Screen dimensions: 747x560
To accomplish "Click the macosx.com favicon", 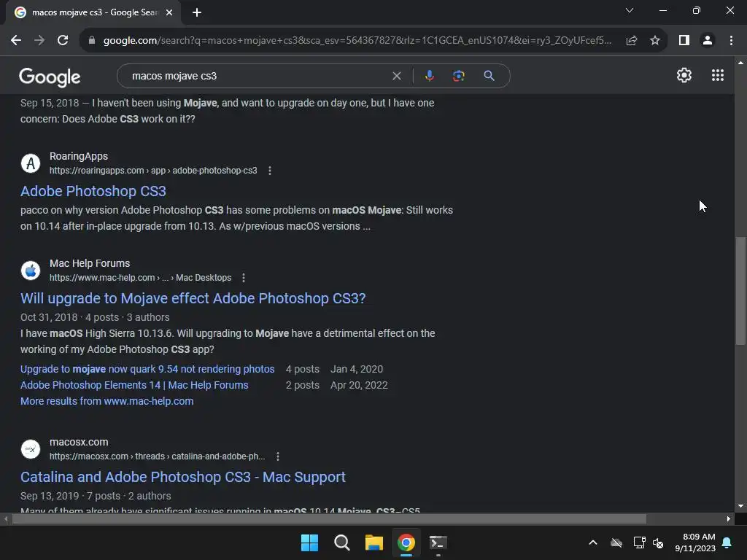I will coord(31,449).
